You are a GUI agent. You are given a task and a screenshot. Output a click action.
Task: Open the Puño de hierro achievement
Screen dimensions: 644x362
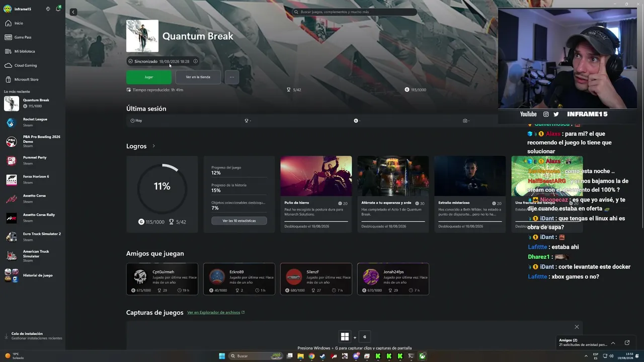(x=316, y=194)
